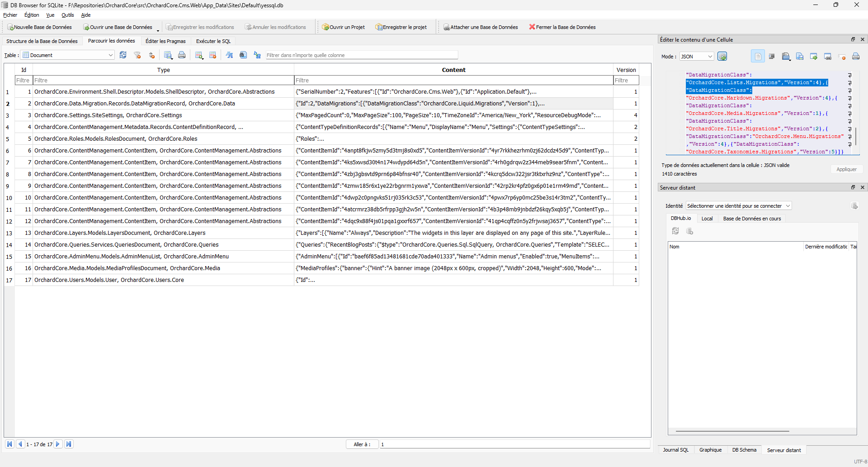Screen dimensions: 868x467
Task: Expand the Table selection dropdown showing Document
Action: [110, 55]
